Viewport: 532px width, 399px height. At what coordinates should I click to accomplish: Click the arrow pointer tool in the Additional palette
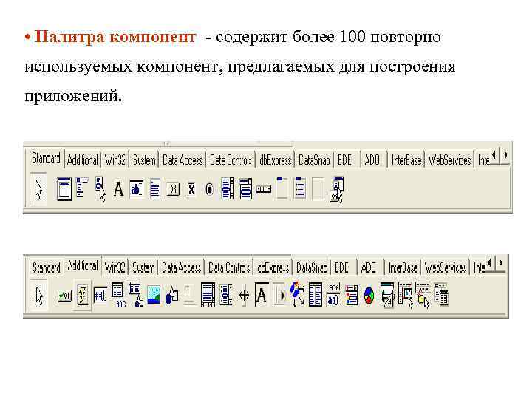point(39,295)
